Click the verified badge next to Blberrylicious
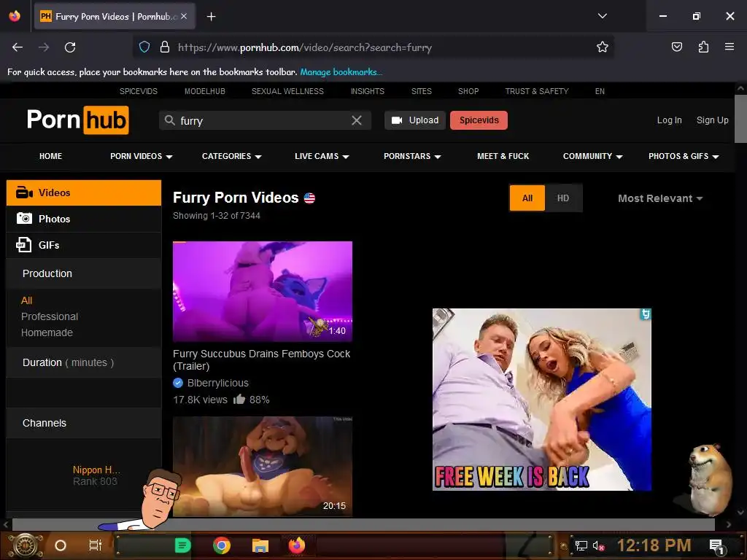The width and height of the screenshot is (747, 560). pyautogui.click(x=178, y=382)
